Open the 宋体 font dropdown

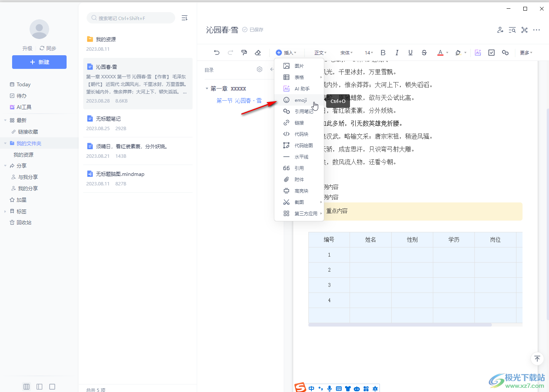point(346,53)
